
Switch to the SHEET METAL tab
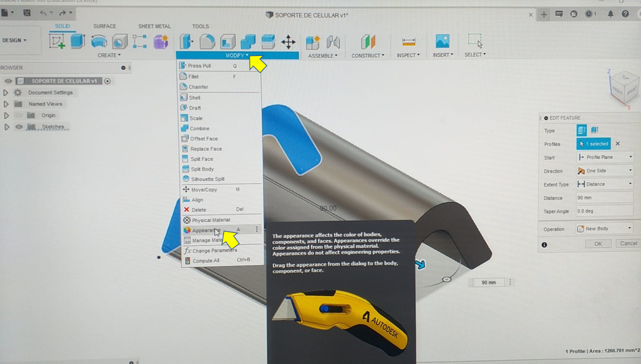[x=155, y=26]
